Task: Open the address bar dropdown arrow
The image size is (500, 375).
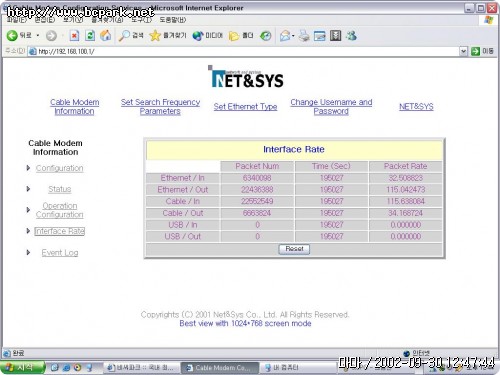Action: point(463,51)
